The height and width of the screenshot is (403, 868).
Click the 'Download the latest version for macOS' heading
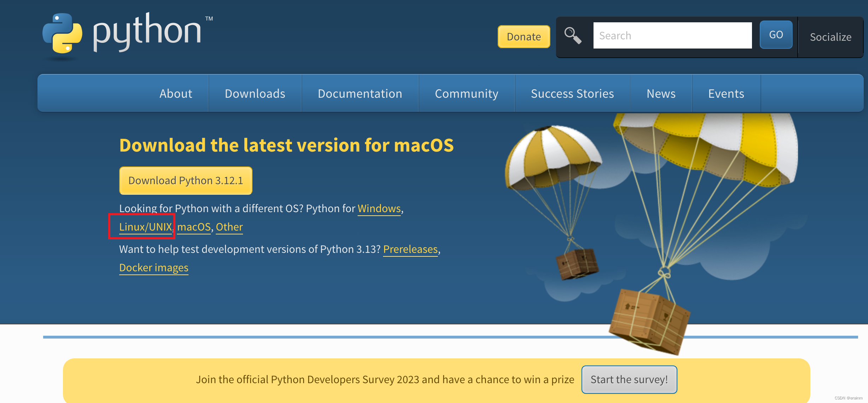click(x=287, y=145)
